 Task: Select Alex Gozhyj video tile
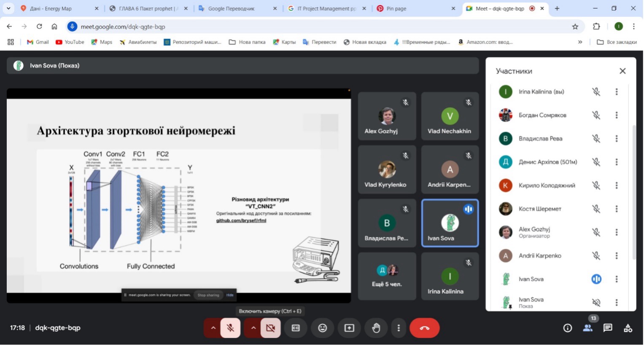[x=387, y=116]
